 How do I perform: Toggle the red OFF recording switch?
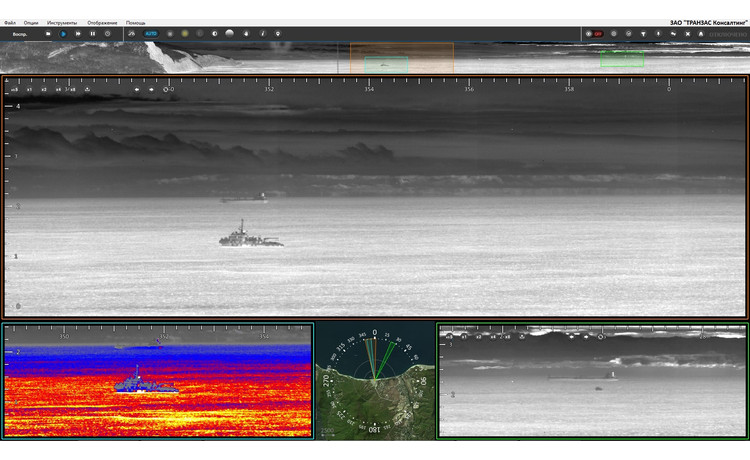tap(595, 33)
